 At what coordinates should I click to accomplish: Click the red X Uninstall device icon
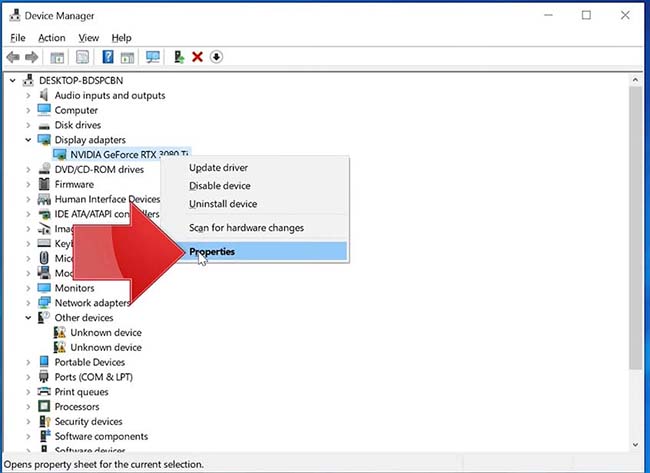tap(197, 57)
